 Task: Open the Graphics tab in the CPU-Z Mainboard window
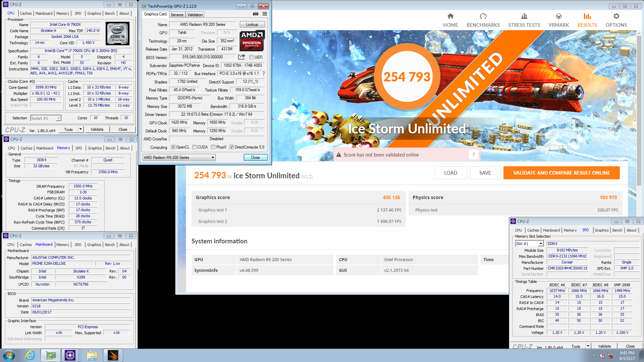(x=94, y=245)
